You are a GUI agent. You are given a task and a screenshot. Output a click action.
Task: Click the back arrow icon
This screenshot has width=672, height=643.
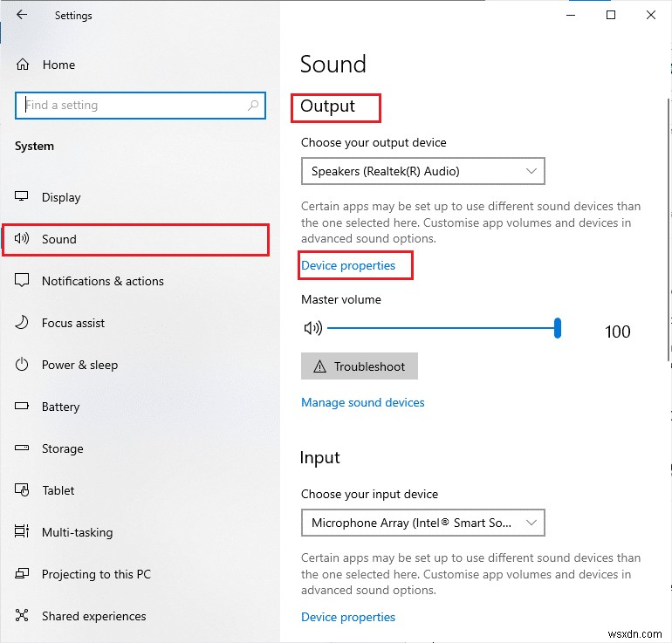(x=22, y=15)
